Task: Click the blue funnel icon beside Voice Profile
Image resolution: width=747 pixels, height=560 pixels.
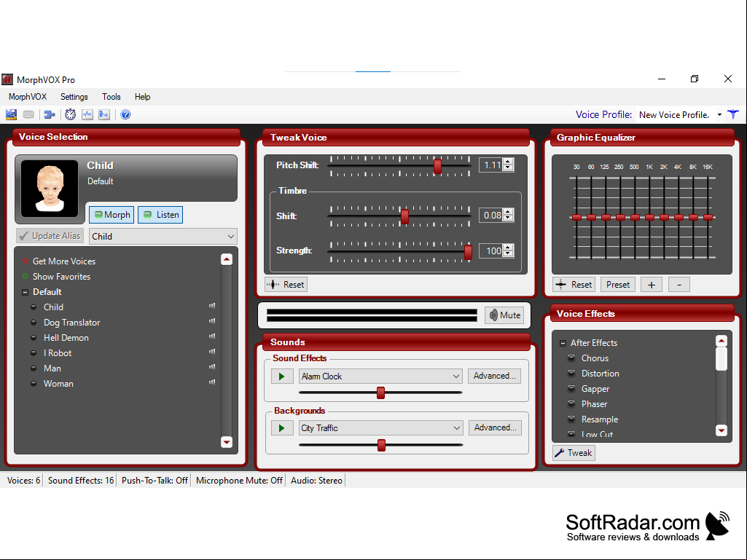Action: point(733,114)
